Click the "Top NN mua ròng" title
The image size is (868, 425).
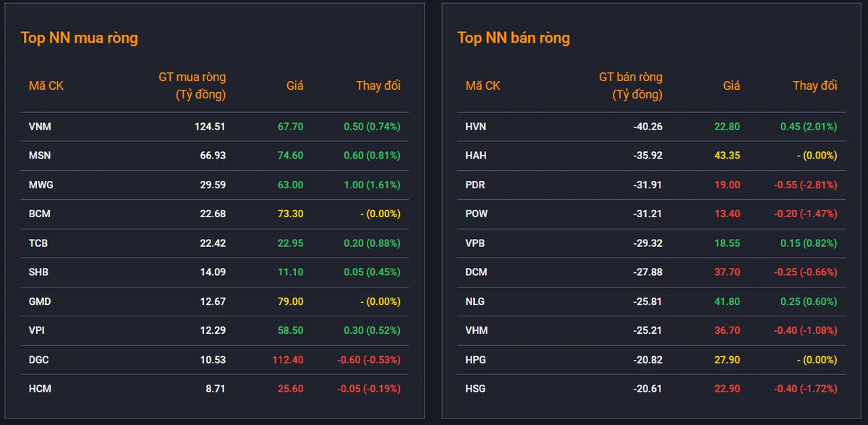pyautogui.click(x=80, y=38)
